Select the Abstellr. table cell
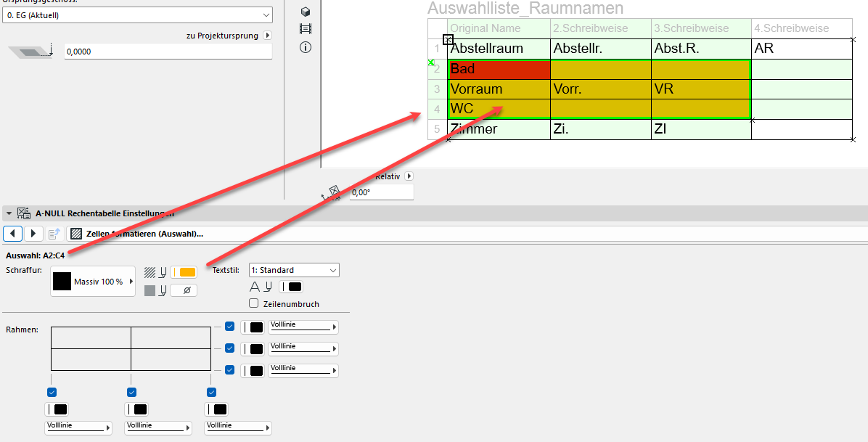 (601, 49)
